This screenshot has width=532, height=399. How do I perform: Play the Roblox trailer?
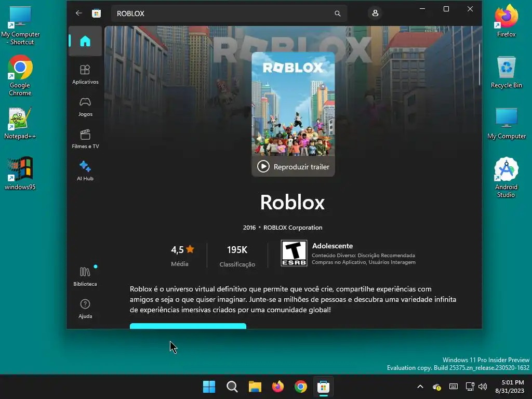293,167
